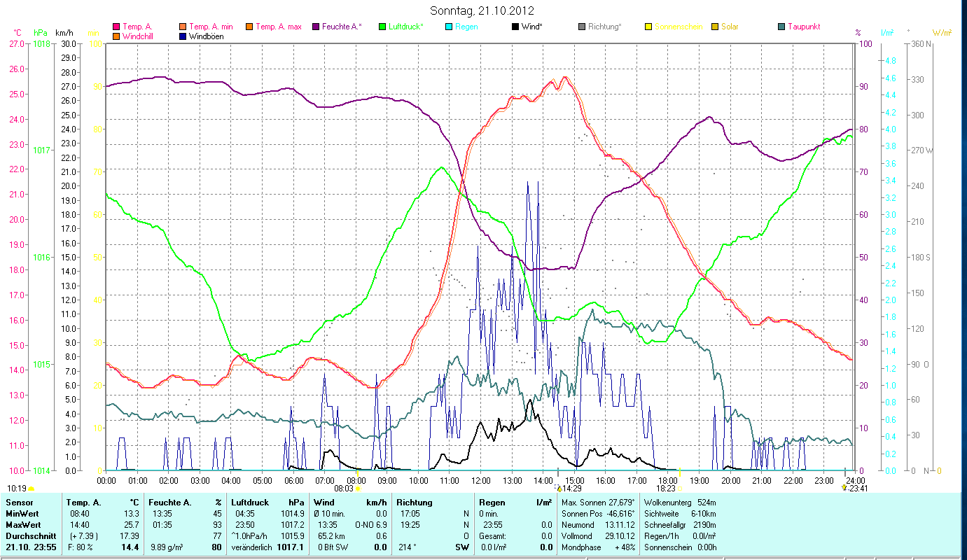Click the current pressure value 1017.1
The height and width of the screenshot is (560, 967).
[291, 547]
